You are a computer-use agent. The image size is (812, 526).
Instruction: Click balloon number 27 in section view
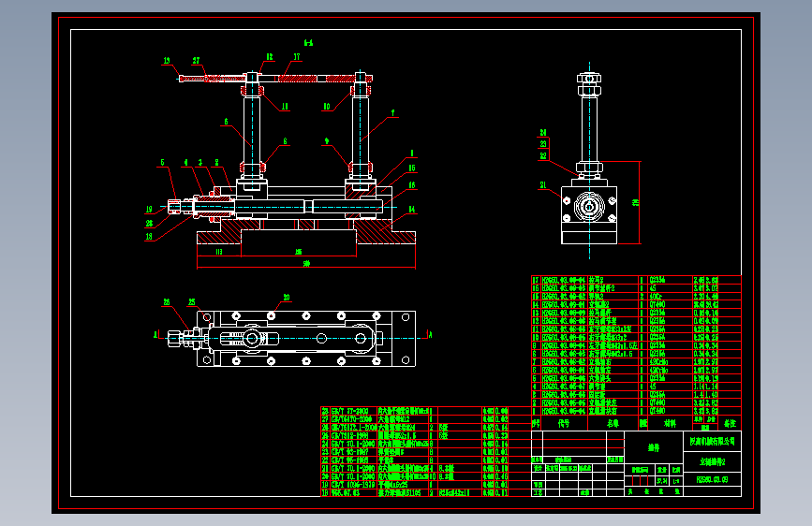196,61
